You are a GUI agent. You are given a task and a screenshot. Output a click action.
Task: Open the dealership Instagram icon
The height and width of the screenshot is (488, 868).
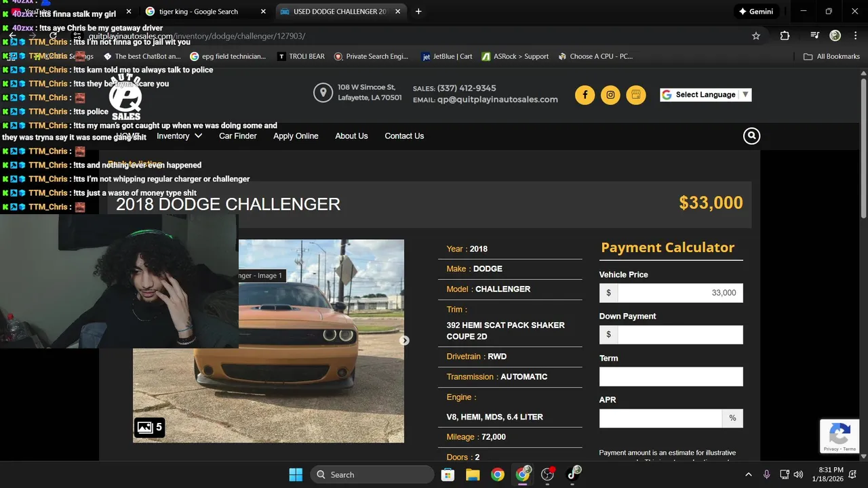coord(610,95)
